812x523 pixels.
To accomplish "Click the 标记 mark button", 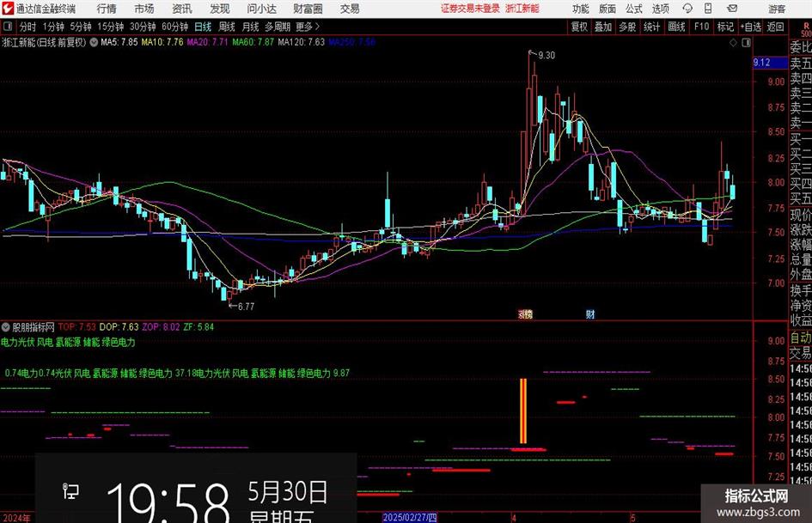I will (x=725, y=27).
